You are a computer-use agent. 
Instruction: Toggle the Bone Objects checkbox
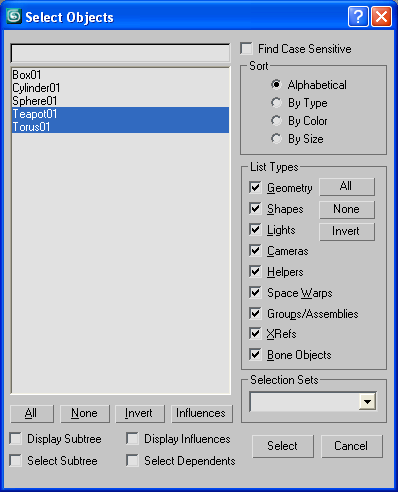coord(255,354)
